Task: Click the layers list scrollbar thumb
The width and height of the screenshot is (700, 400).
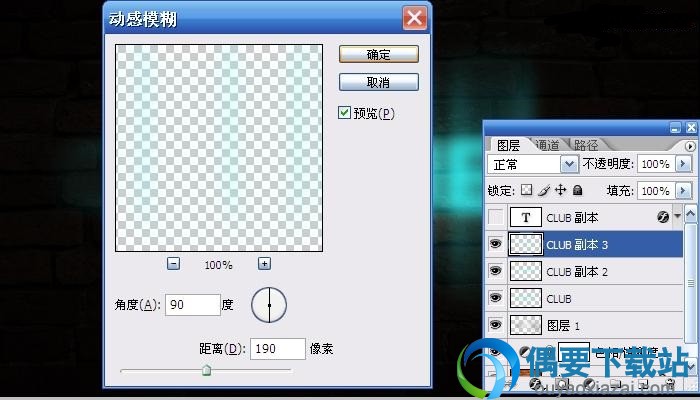Action: click(x=691, y=282)
